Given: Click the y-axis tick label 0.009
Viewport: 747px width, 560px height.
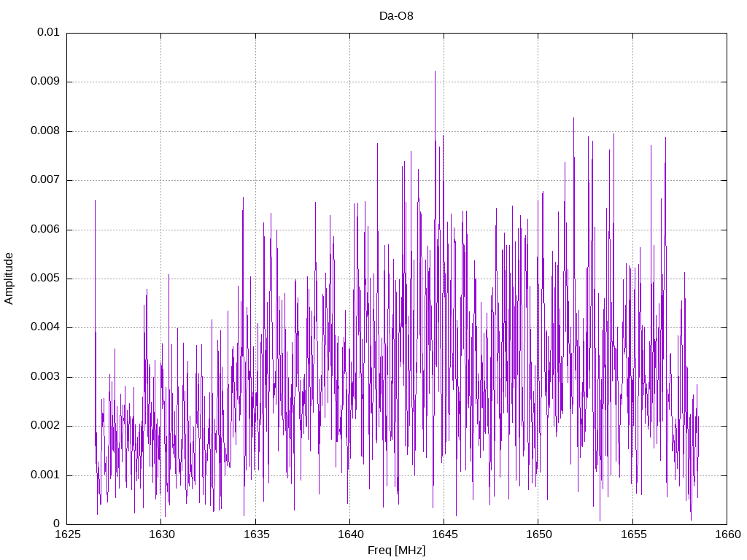Looking at the screenshot, I should tap(45, 82).
